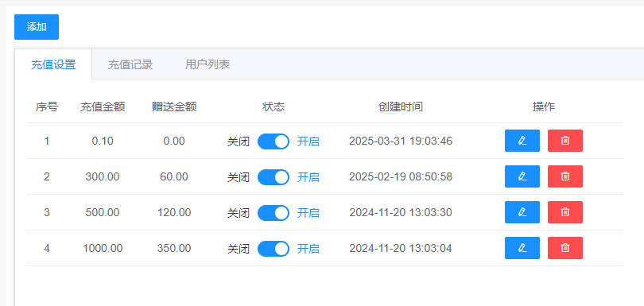Screen dimensions: 644x306
Task: Click 开启 label in row 1
Action: 308,141
